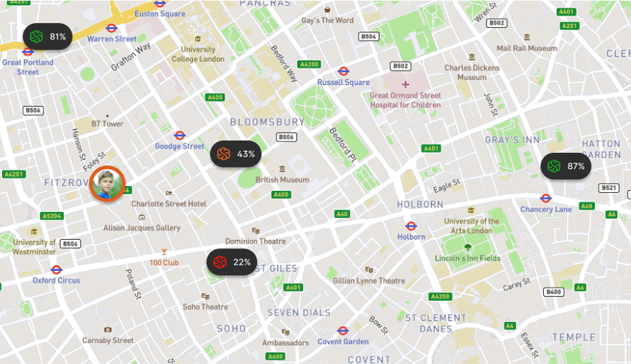Select the Holborn tube station icon
The height and width of the screenshot is (364, 631).
click(411, 226)
